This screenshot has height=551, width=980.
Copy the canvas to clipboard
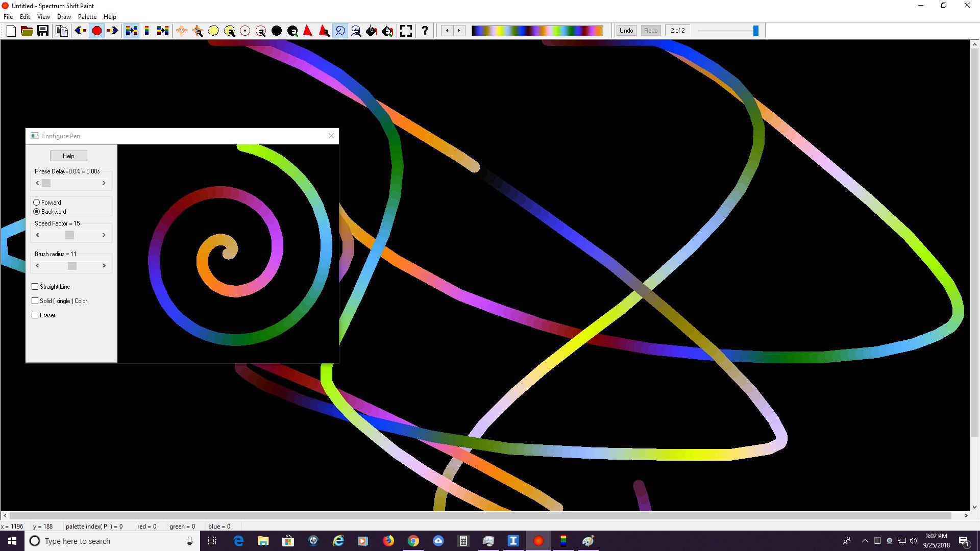[61, 31]
